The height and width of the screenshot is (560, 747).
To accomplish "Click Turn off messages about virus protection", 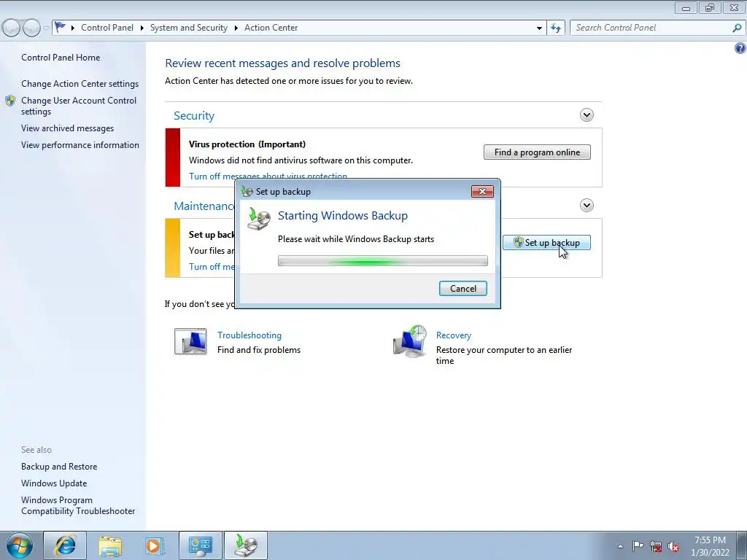I will click(268, 176).
